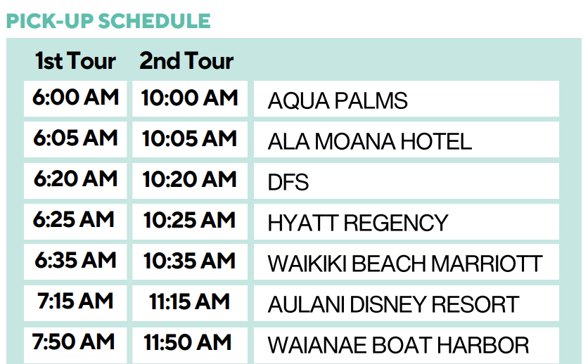Image resolution: width=588 pixels, height=364 pixels.
Task: Select the 2nd Tour column header
Action: [x=186, y=61]
